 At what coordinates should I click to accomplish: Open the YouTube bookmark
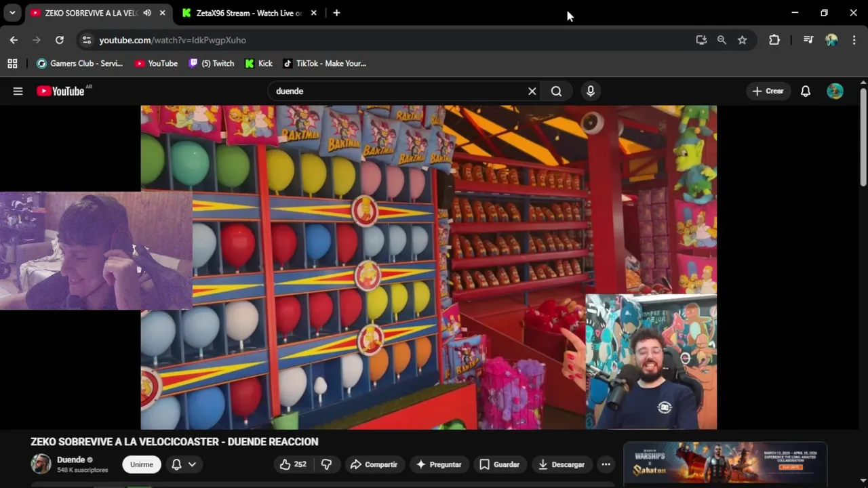[156, 63]
